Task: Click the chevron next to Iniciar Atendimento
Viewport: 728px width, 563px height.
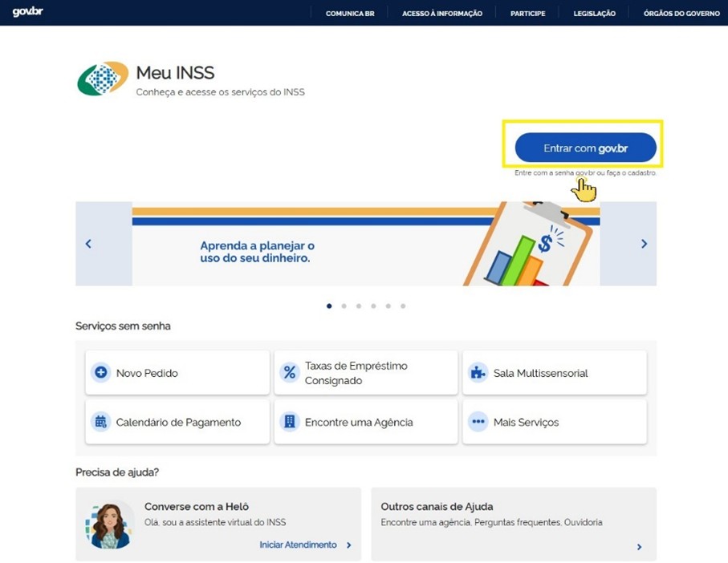Action: click(348, 545)
